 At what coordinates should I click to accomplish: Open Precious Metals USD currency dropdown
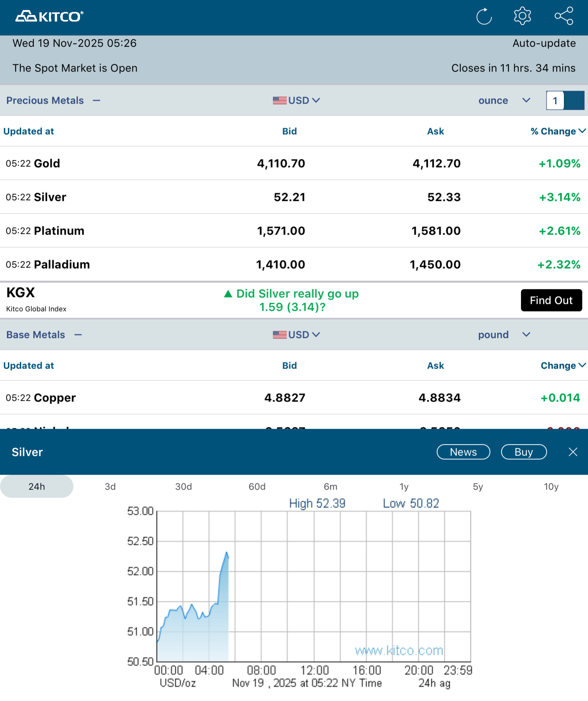(296, 100)
